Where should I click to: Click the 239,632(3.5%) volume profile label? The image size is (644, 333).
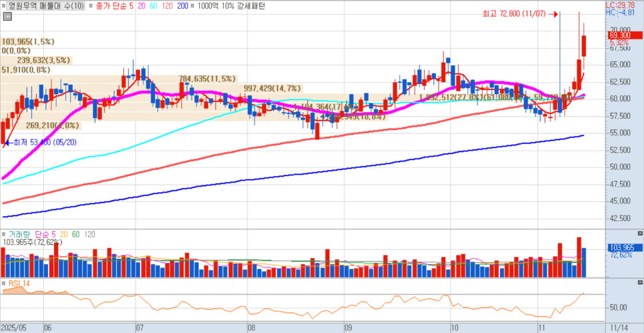pos(44,61)
